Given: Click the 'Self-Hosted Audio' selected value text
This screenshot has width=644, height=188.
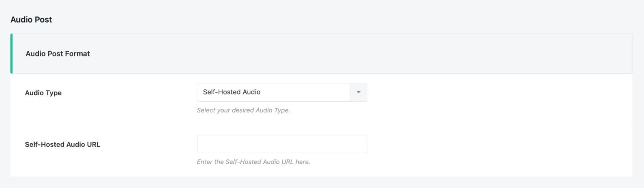Looking at the screenshot, I should [231, 92].
